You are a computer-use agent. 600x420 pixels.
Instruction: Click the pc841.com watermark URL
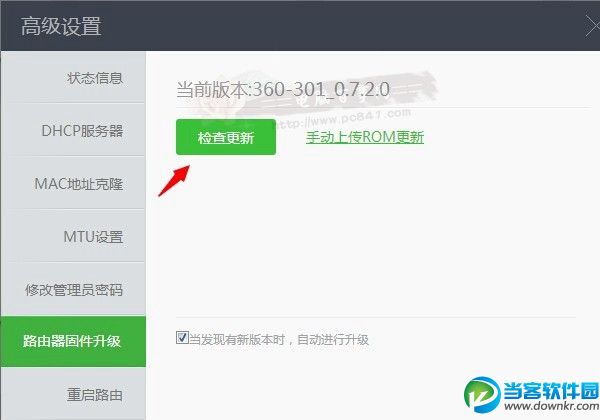click(x=344, y=118)
